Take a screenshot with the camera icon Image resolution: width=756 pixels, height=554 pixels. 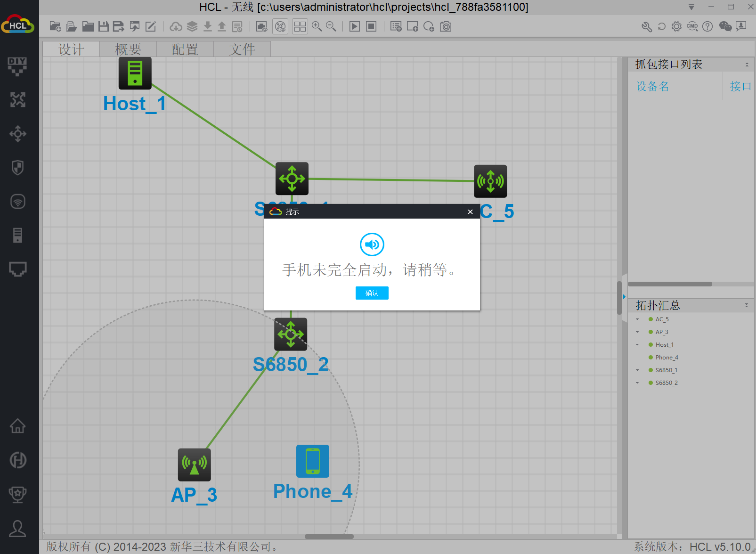click(446, 26)
